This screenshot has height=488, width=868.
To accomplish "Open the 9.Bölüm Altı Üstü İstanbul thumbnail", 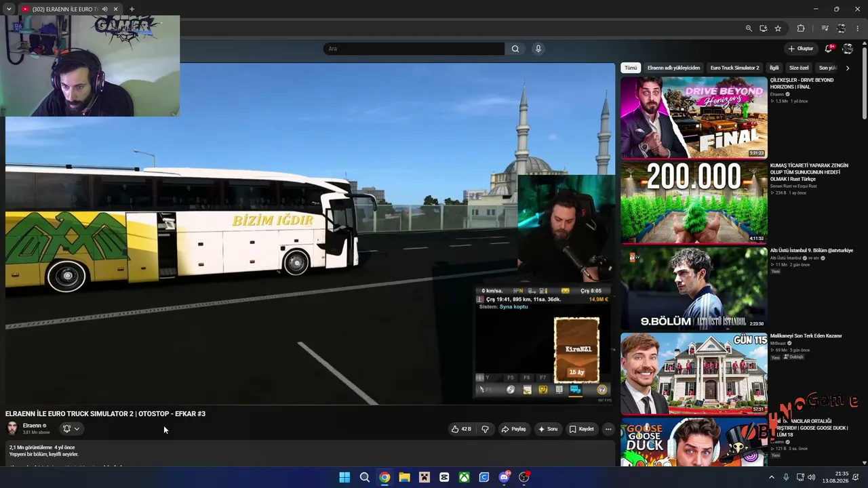I will click(694, 288).
